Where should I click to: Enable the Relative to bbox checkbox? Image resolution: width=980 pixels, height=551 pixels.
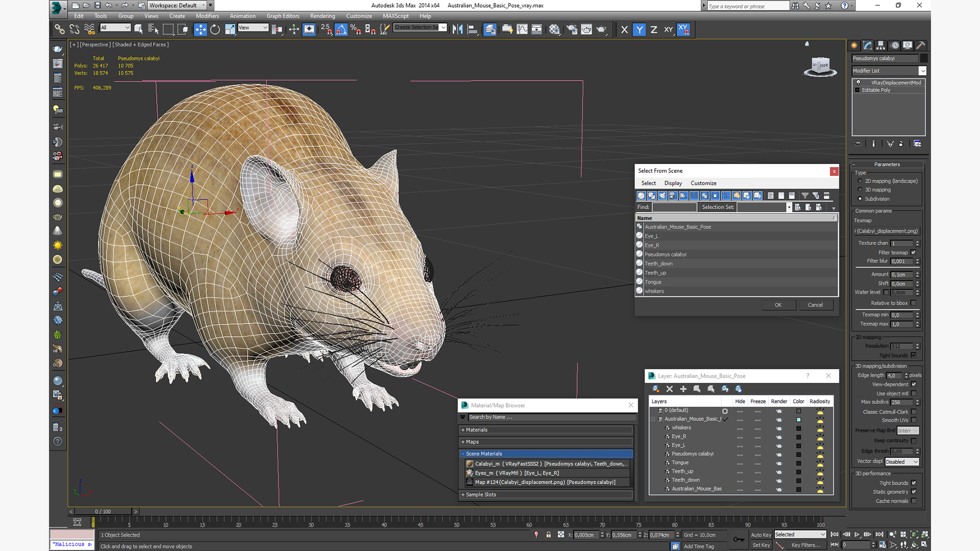(x=913, y=303)
